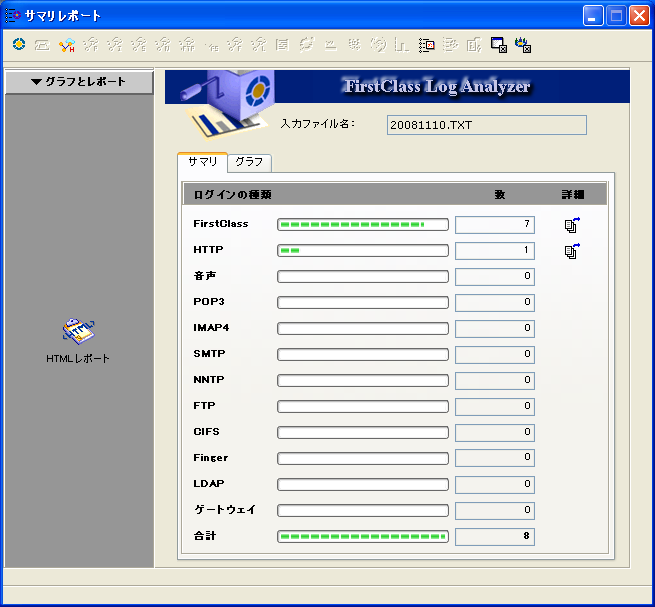Minimize the サマリレポート window
The height and width of the screenshot is (607, 655).
[x=593, y=16]
